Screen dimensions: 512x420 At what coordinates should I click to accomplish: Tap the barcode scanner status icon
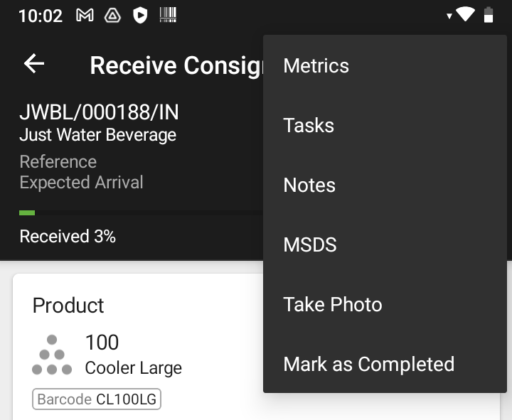pyautogui.click(x=168, y=15)
